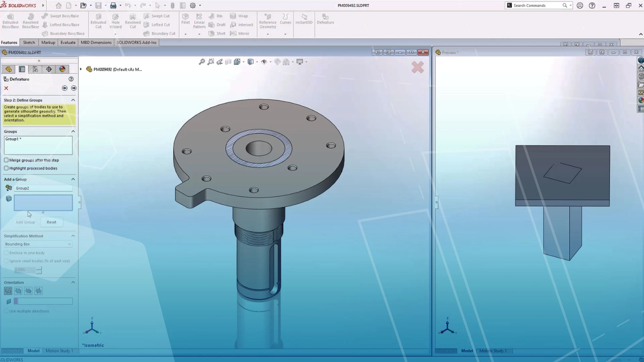This screenshot has width=644, height=362.
Task: Click the Zoom to Fit icon
Action: 202,62
